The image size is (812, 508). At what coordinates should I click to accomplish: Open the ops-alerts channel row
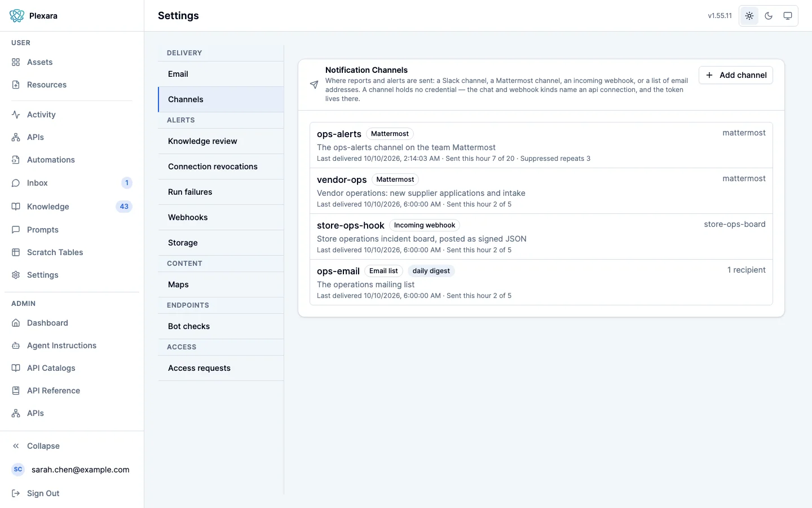(x=541, y=145)
